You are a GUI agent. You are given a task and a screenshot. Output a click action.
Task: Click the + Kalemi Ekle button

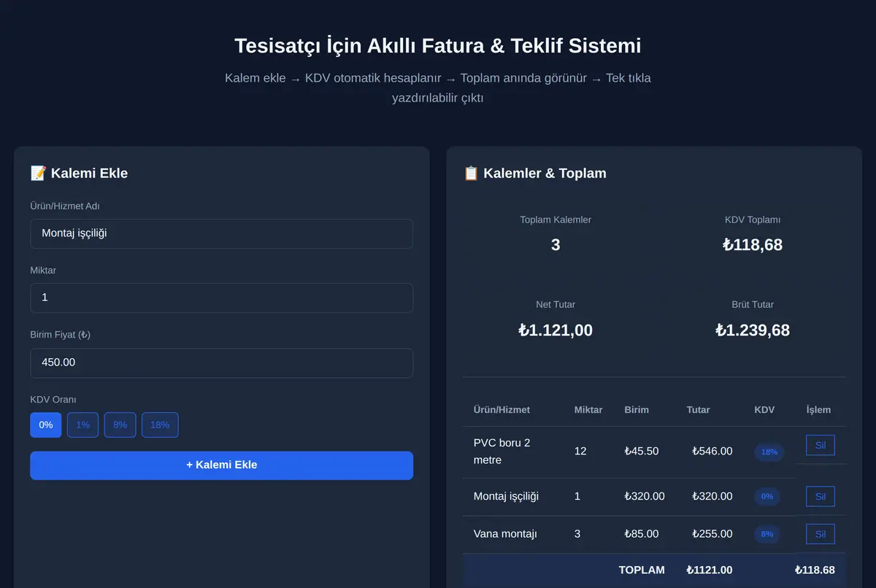pos(221,465)
